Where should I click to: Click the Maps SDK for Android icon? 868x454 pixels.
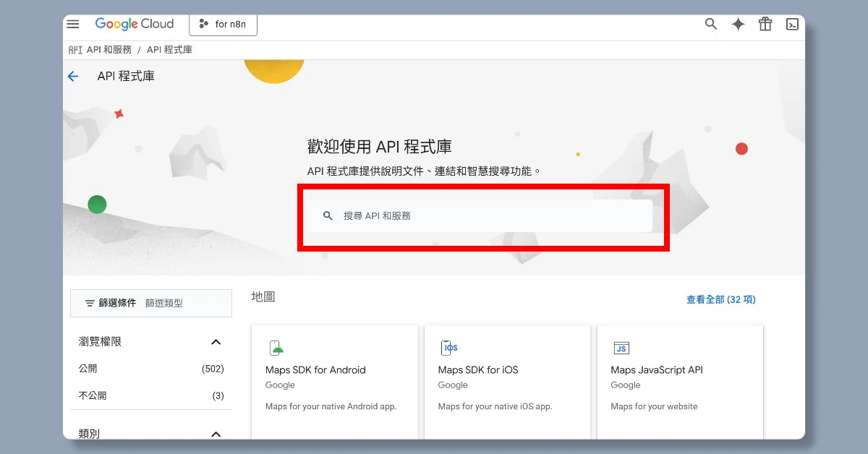pos(276,348)
